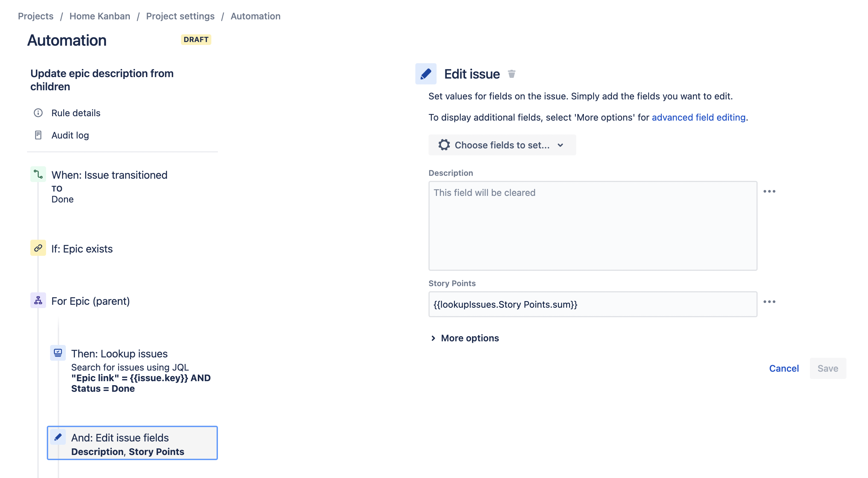
Task: Click the If: Epic exists link icon
Action: pos(38,249)
